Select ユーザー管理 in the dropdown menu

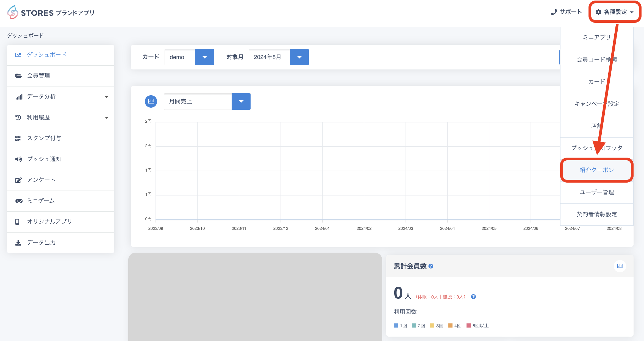pyautogui.click(x=597, y=192)
